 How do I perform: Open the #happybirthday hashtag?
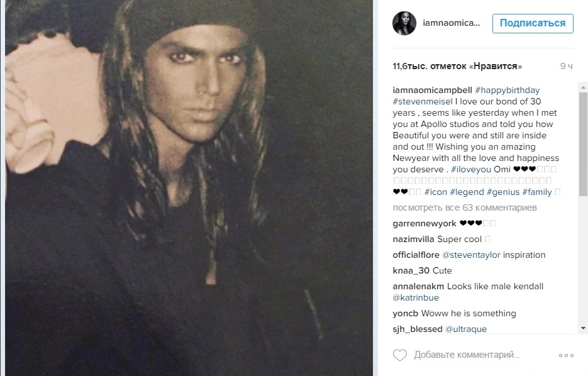tap(507, 91)
